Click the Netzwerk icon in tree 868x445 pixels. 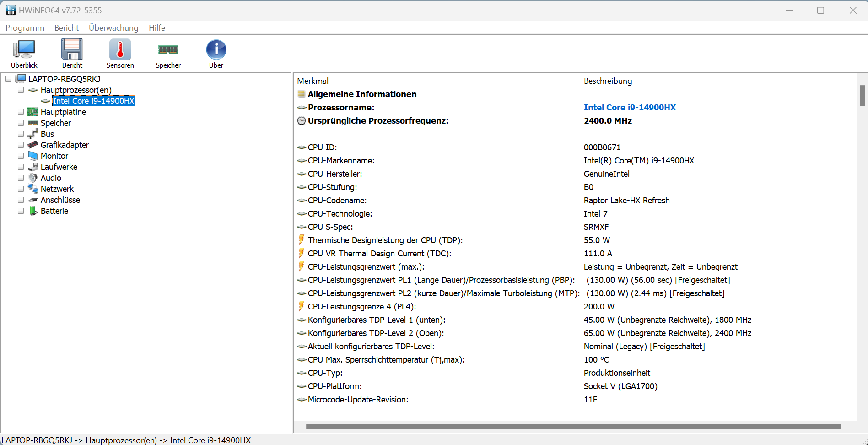[33, 189]
